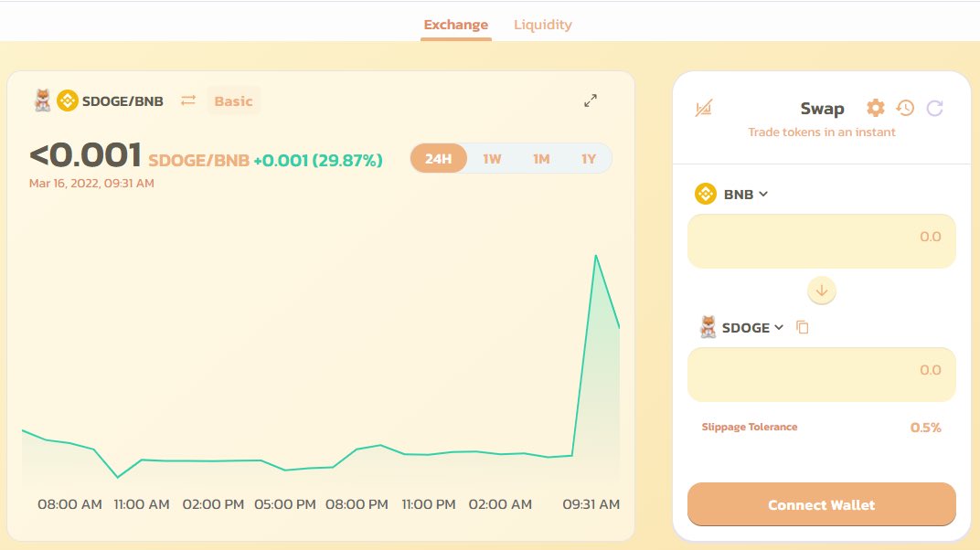Click the 11:00 AM axis label
Image resolution: width=980 pixels, height=550 pixels.
tap(142, 504)
